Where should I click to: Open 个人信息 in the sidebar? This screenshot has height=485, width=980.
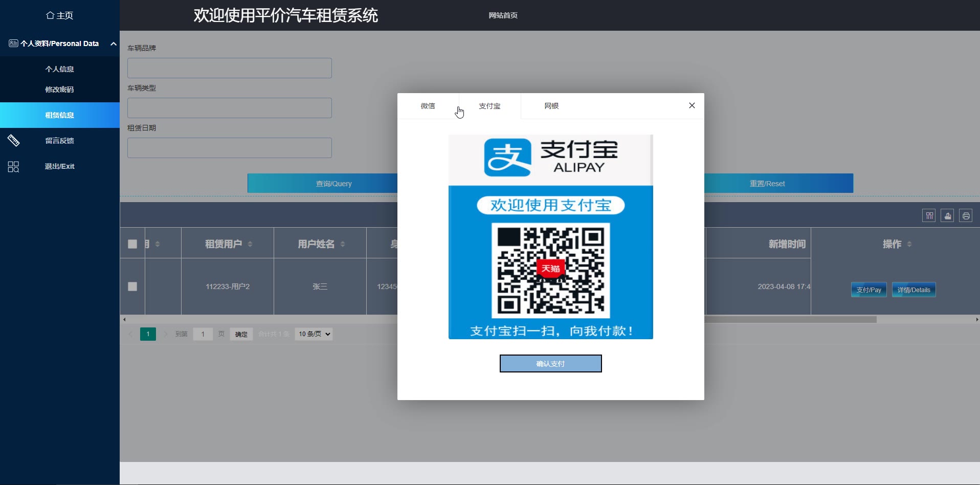click(x=59, y=69)
